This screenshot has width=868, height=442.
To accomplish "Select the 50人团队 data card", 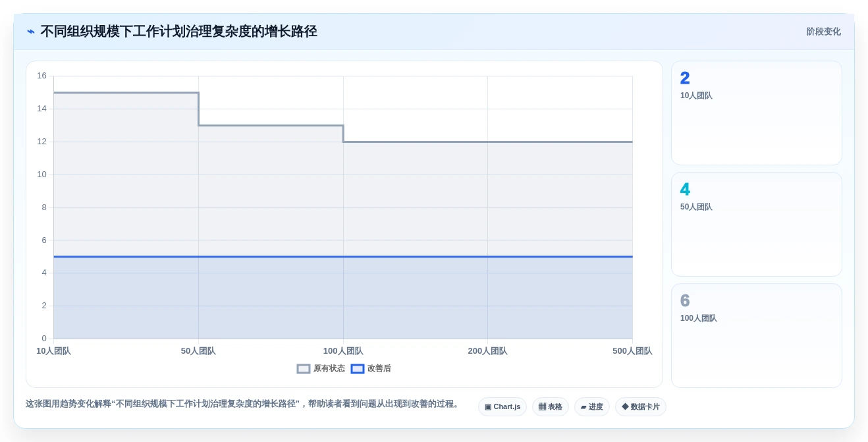I will tap(757, 224).
